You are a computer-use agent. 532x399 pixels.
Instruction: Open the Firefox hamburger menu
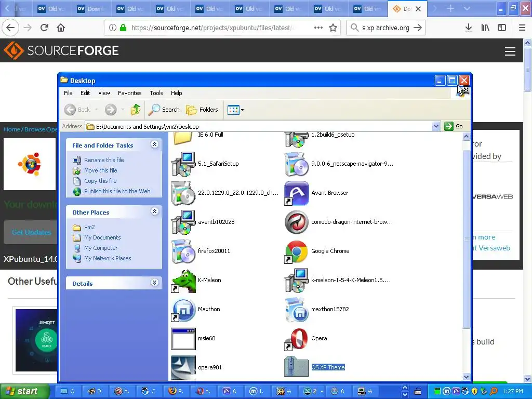(x=522, y=28)
